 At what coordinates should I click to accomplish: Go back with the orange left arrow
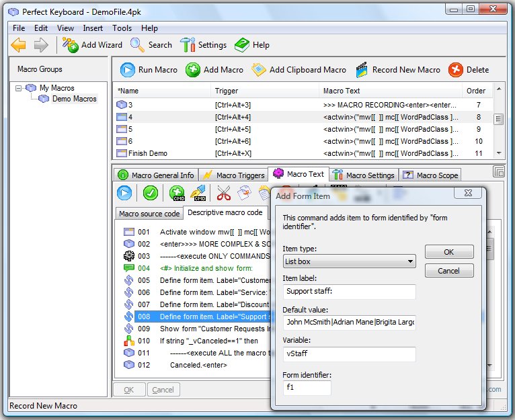pyautogui.click(x=18, y=44)
